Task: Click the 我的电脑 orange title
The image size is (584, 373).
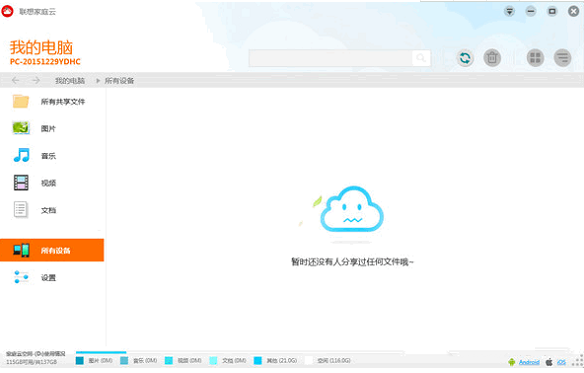Action: point(41,48)
